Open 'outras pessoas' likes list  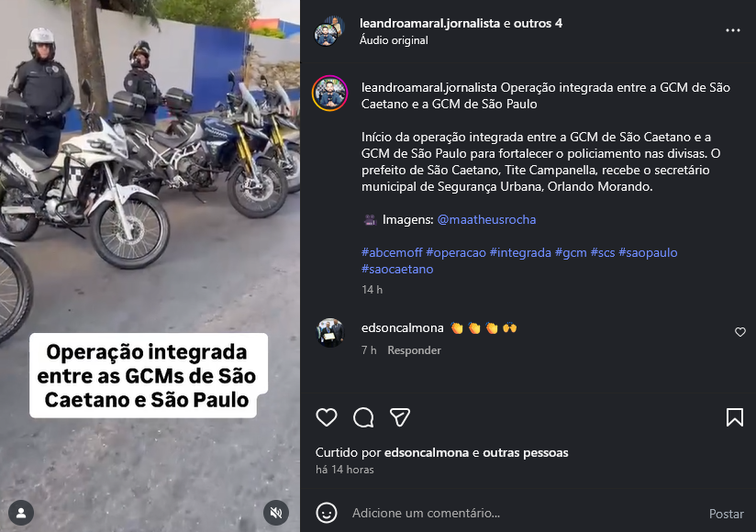[525, 452]
